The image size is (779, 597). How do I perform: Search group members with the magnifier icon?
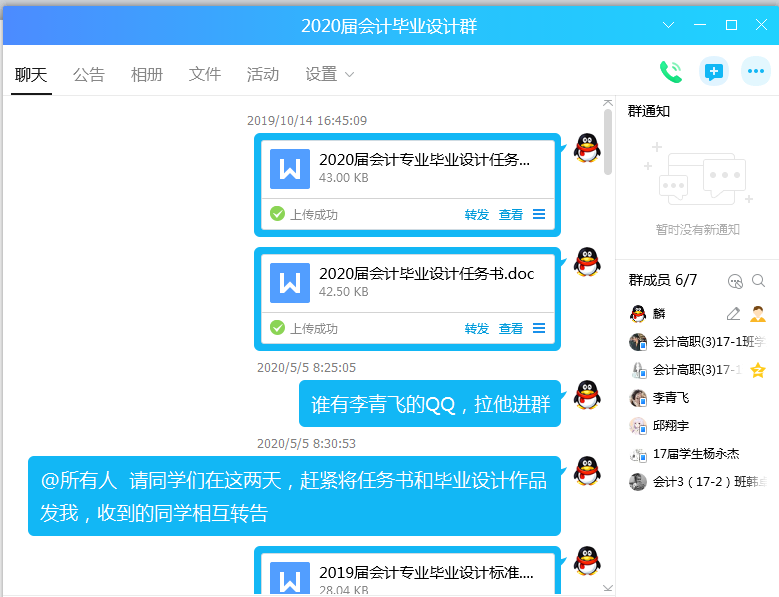(x=758, y=281)
